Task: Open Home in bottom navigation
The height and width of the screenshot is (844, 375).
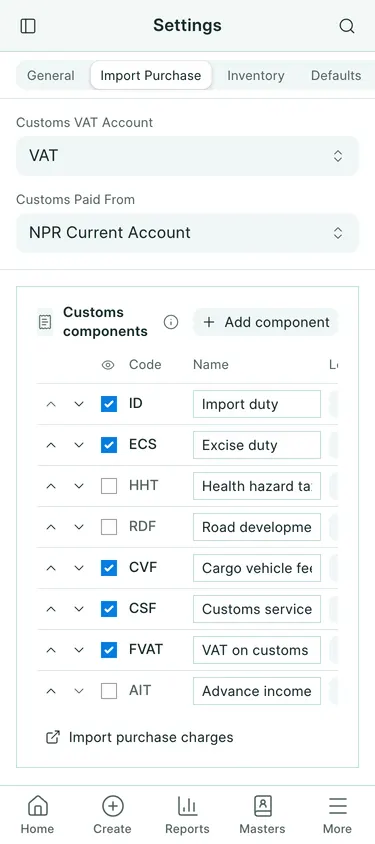Action: pyautogui.click(x=37, y=815)
